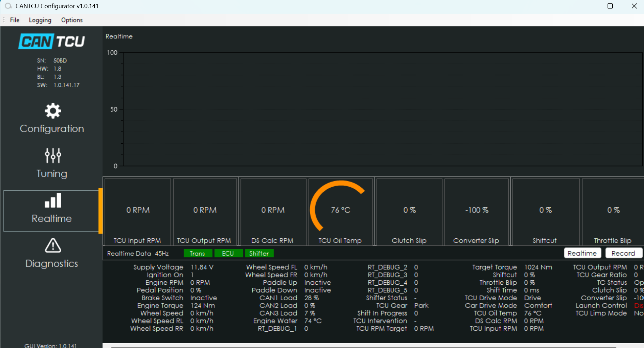Click the CANTCU logo

pyautogui.click(x=51, y=42)
